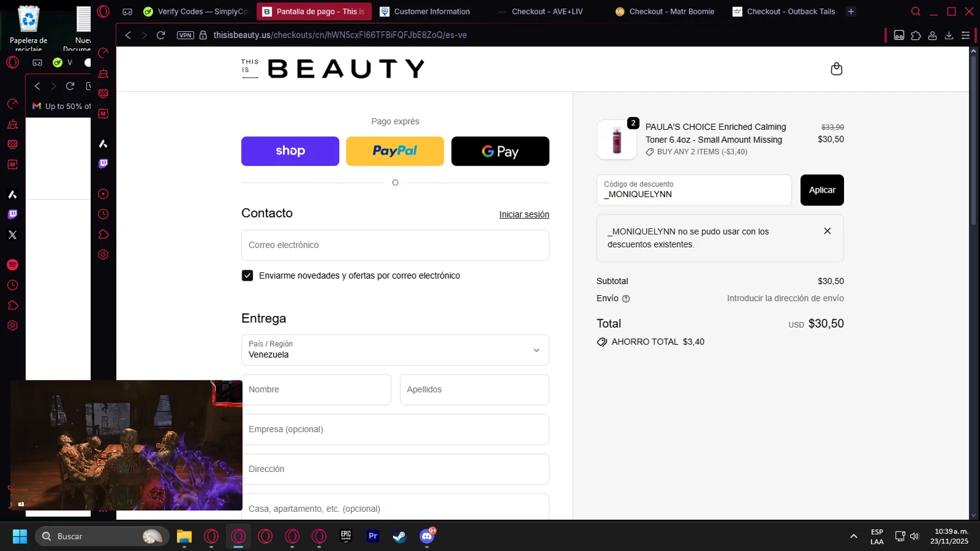Viewport: 980px width, 551px height.
Task: Dismiss the _MONIQUELYNN discount error message
Action: pyautogui.click(x=827, y=231)
